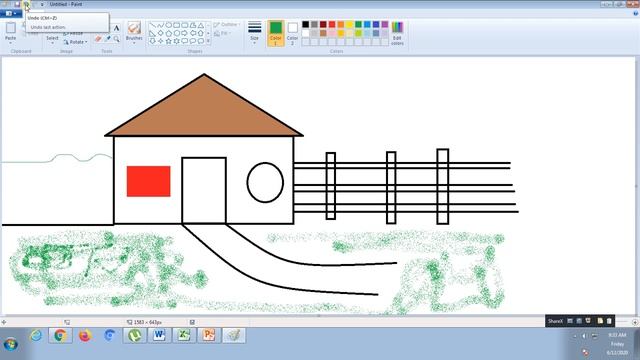640x360 pixels.
Task: Open the shape Fill dropdown
Action: (222, 33)
